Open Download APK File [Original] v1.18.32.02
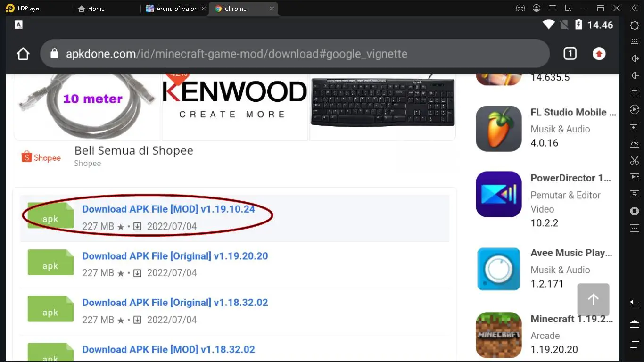Viewport: 644px width, 362px height. click(175, 303)
